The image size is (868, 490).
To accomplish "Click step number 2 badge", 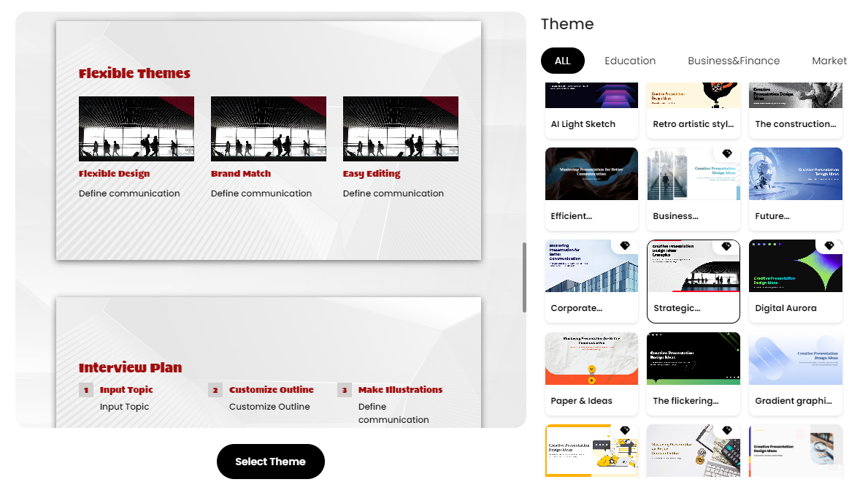I will coord(215,391).
